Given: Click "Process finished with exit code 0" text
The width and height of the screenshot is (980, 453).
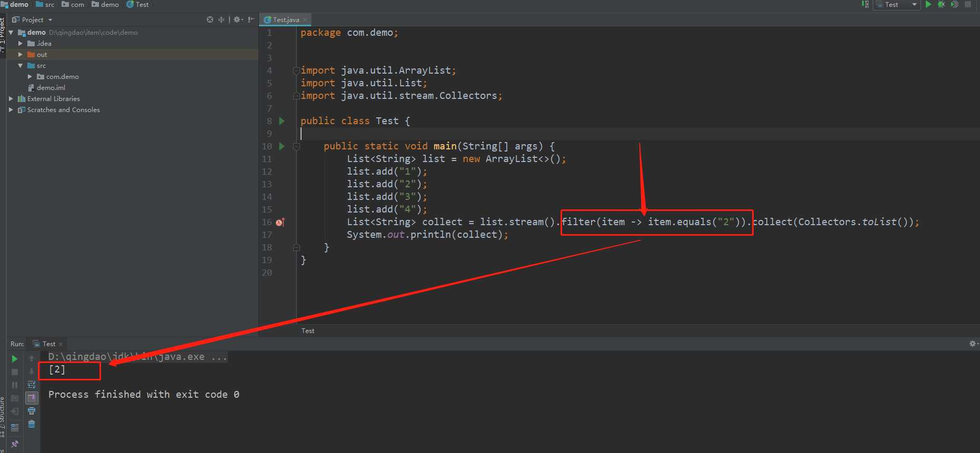Looking at the screenshot, I should coord(144,395).
